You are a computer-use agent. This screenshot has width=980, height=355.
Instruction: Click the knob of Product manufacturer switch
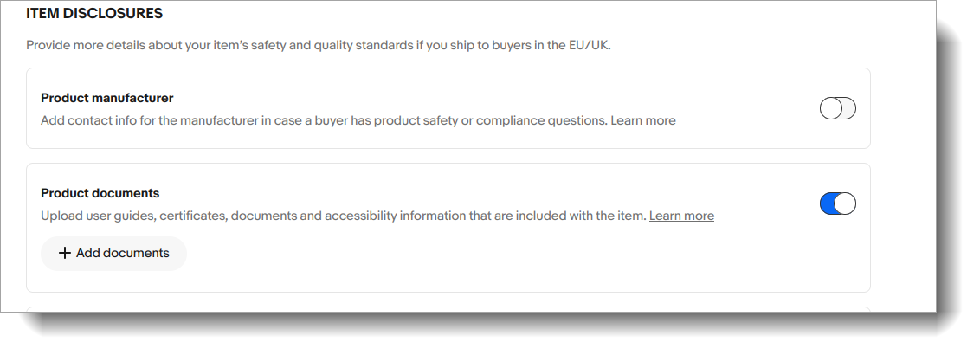pyautogui.click(x=829, y=108)
